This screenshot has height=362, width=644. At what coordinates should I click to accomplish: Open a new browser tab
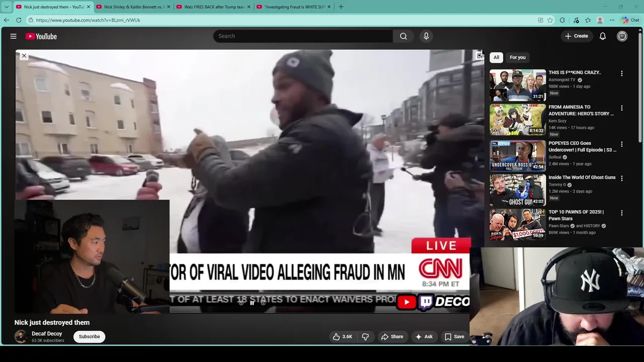click(x=341, y=7)
